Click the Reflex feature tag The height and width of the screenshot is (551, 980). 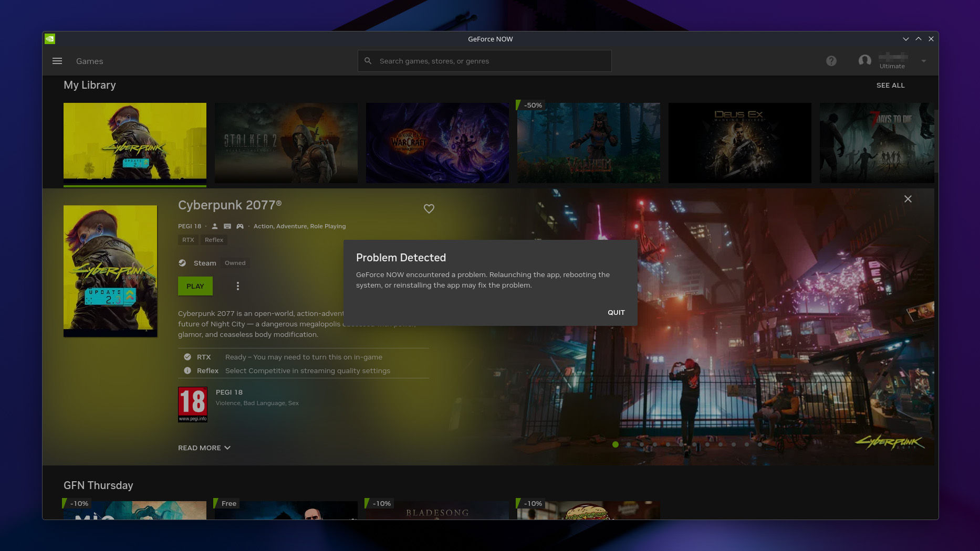click(x=214, y=240)
